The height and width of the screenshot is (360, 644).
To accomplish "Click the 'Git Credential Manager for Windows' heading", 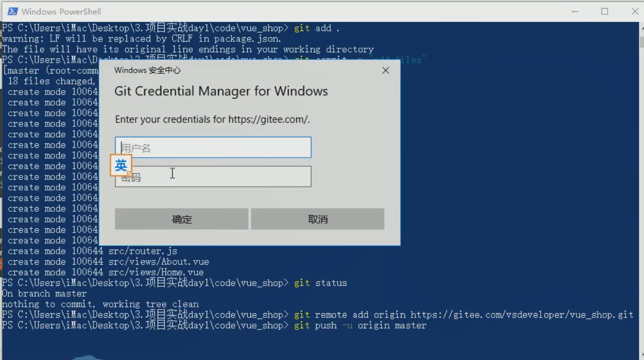I will tap(221, 91).
